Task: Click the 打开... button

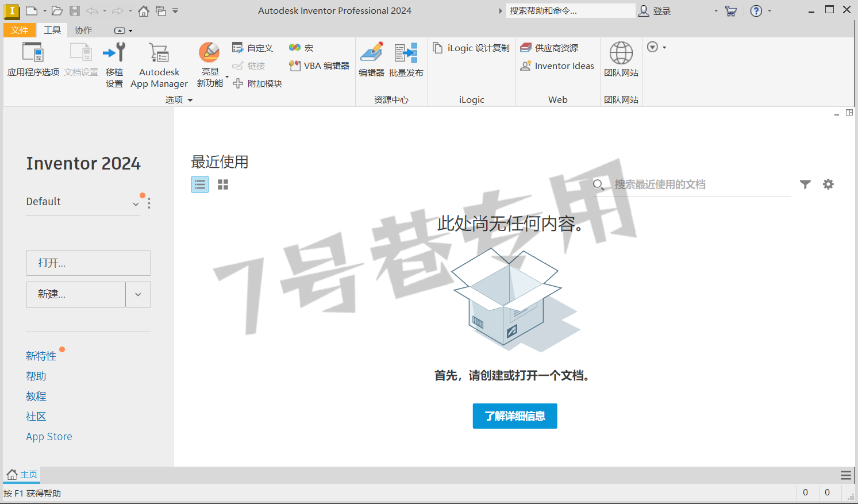Action: coord(89,263)
